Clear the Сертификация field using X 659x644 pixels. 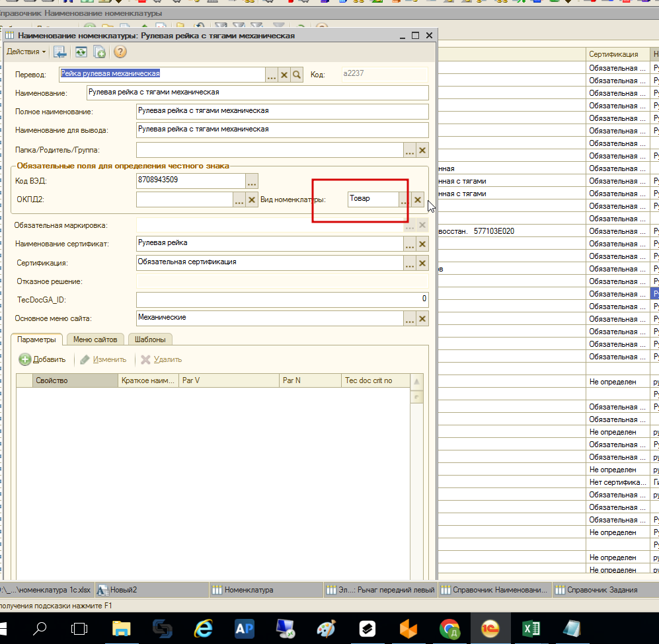pos(422,264)
